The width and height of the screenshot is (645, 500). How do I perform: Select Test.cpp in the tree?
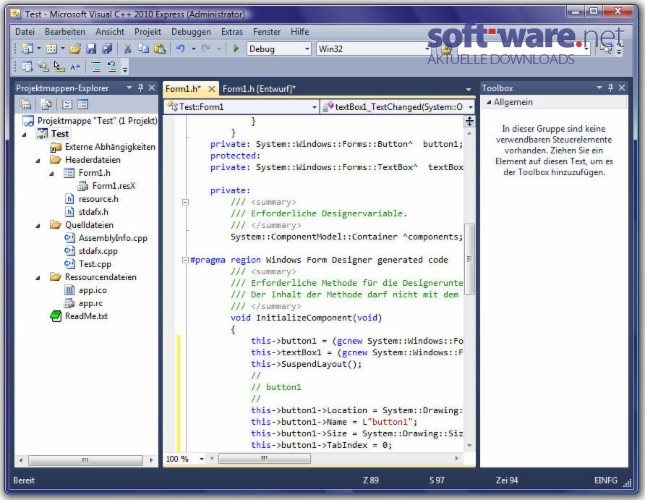tap(95, 264)
